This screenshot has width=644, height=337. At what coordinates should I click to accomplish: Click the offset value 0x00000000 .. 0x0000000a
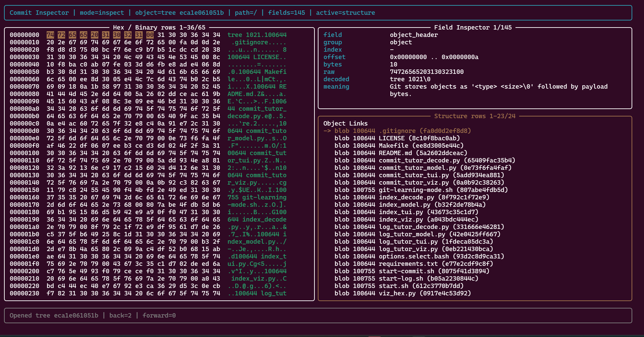434,57
